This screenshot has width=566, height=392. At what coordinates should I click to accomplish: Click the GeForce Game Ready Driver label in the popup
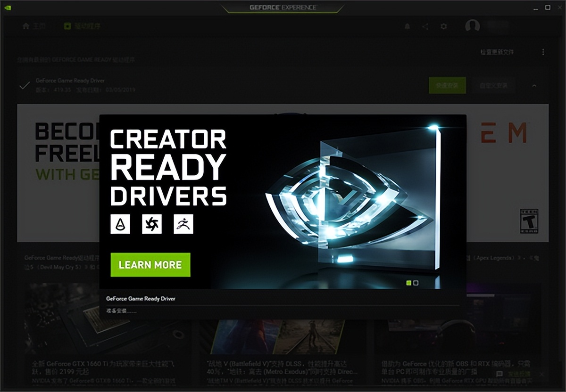point(141,299)
